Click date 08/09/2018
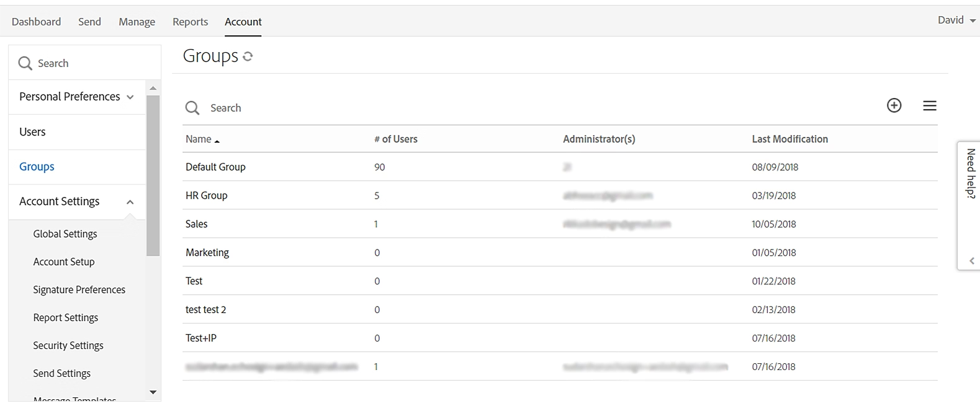This screenshot has width=980, height=411. pos(775,168)
